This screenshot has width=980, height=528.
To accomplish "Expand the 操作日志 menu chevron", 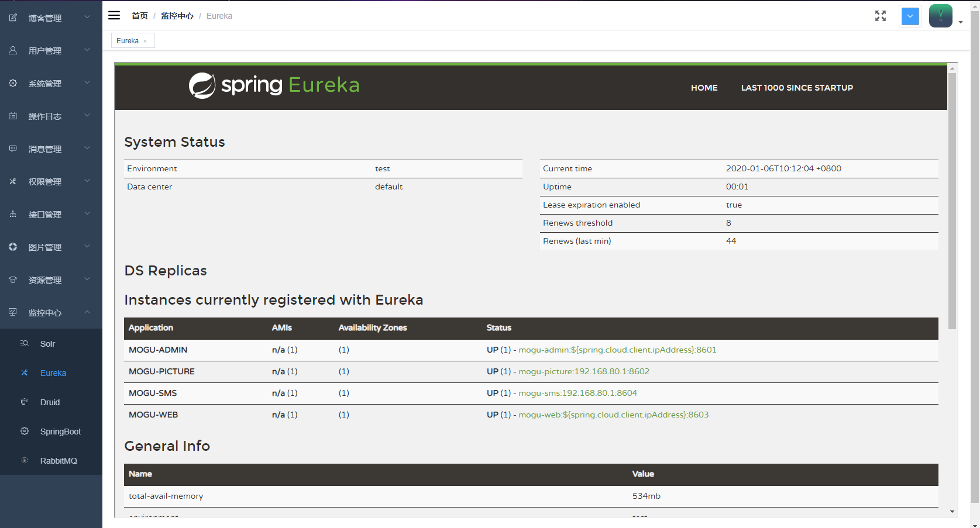I will tap(87, 116).
